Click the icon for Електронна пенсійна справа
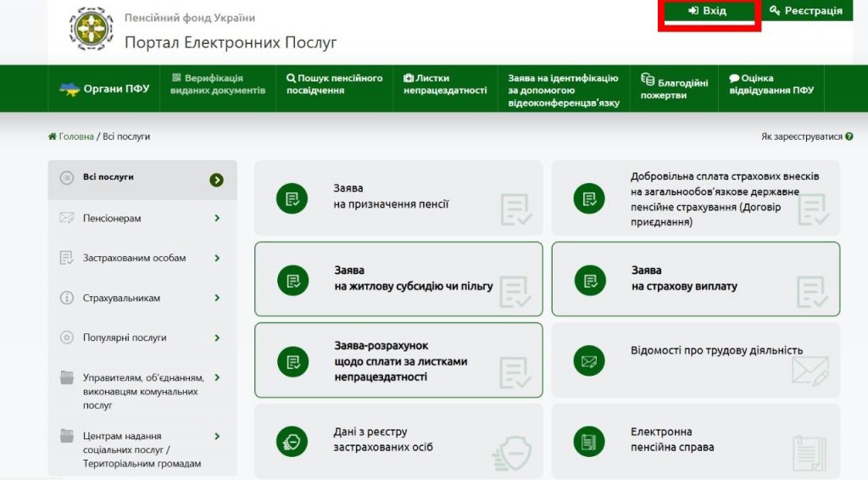The width and height of the screenshot is (868, 480). pos(589,440)
